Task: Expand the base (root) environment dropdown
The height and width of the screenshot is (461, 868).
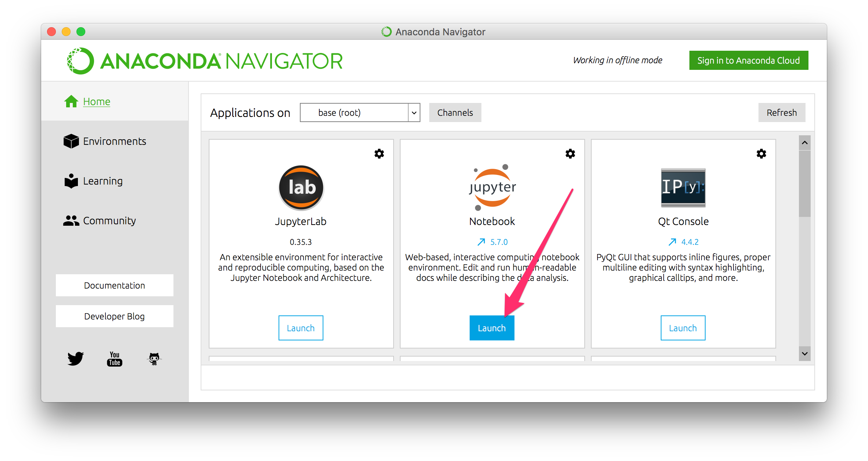Action: 414,113
